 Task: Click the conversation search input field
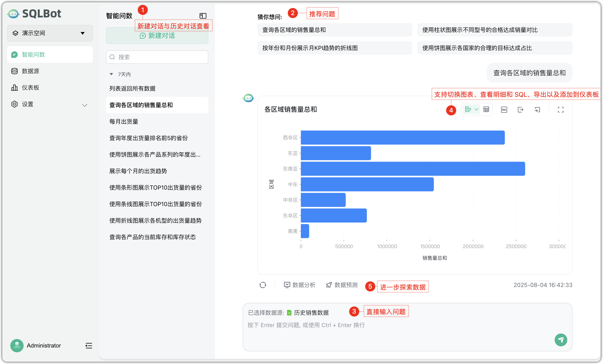click(157, 57)
